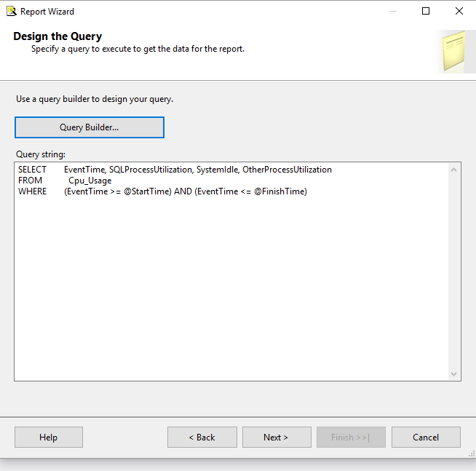Click the 'Query string:' label
Image resolution: width=476 pixels, height=471 pixels.
41,154
